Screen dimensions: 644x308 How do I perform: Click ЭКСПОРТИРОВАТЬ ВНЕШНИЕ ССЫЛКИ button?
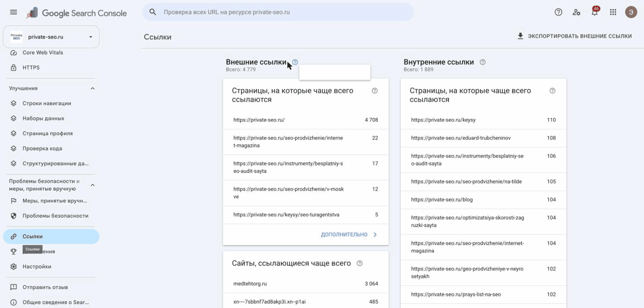574,36
